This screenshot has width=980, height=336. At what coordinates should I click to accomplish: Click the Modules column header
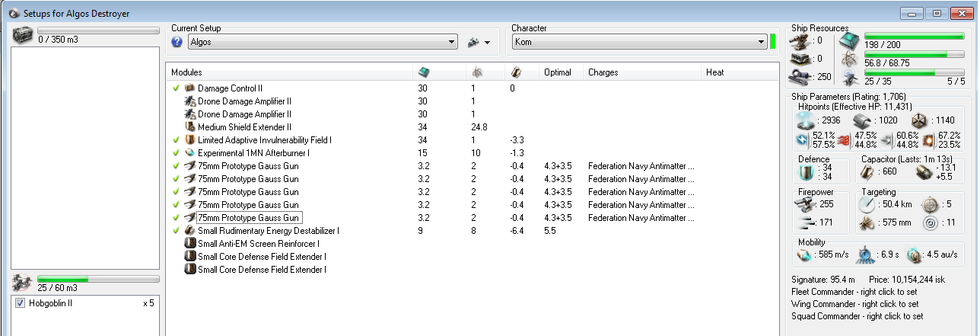pyautogui.click(x=290, y=72)
